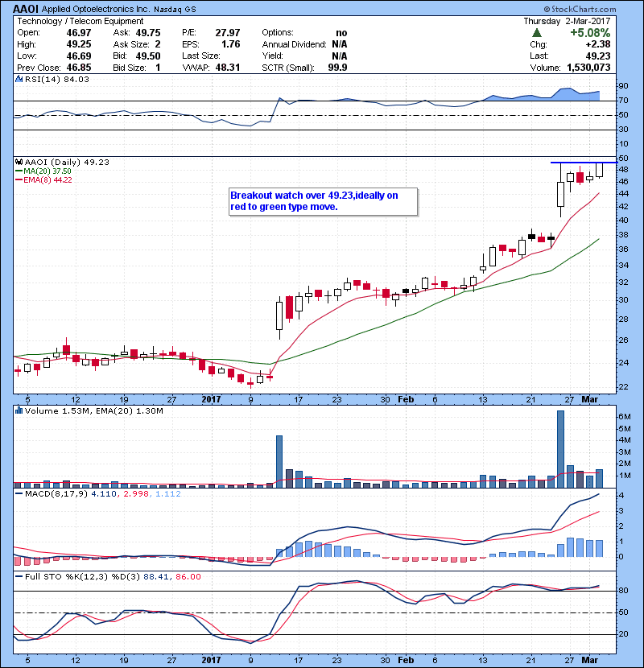Click the RSI indicator icon beside RSI(14)

tap(19, 79)
